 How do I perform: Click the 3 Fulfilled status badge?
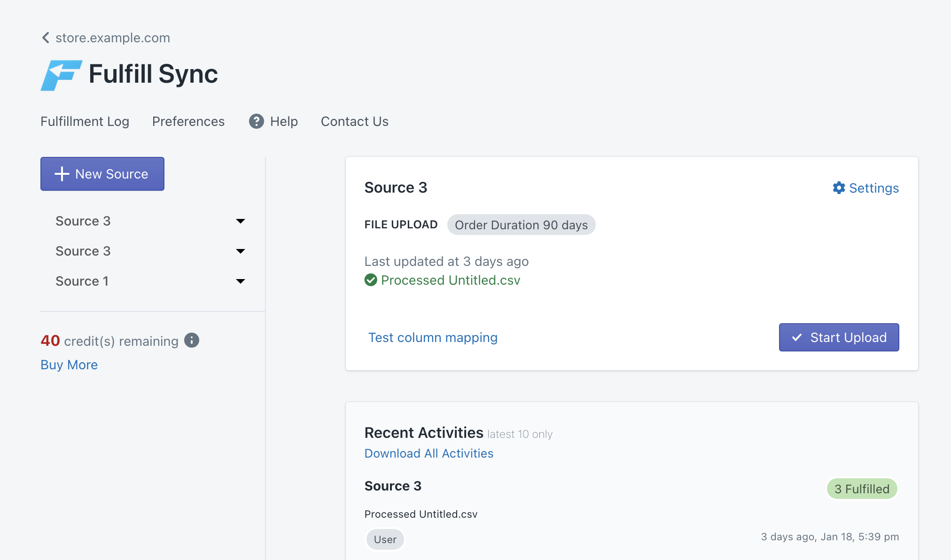(862, 489)
